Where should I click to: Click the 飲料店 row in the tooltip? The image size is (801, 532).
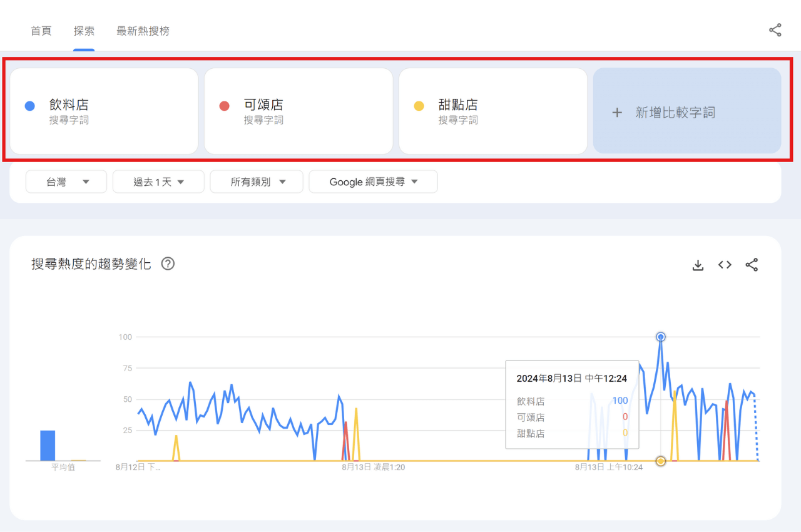click(572, 401)
